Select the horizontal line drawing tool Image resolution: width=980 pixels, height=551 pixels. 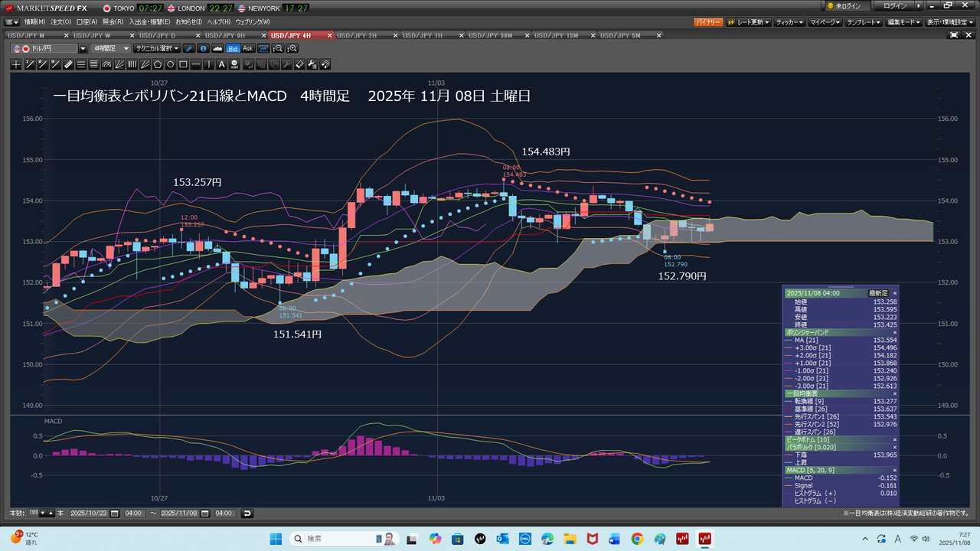pyautogui.click(x=197, y=64)
